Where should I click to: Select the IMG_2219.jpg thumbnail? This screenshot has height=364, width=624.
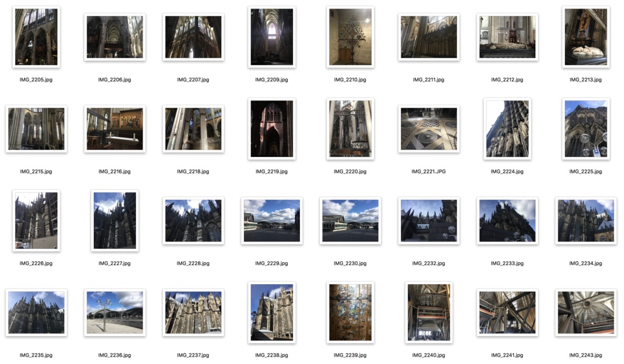(272, 129)
